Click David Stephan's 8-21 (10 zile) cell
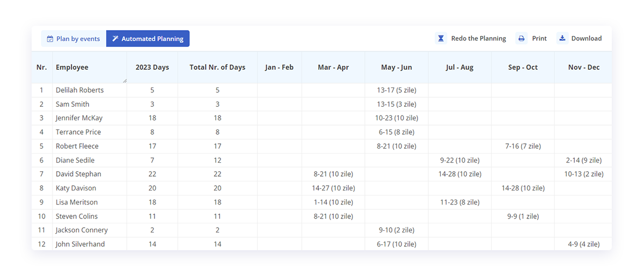Image resolution: width=644 pixels, height=277 pixels. [333, 174]
